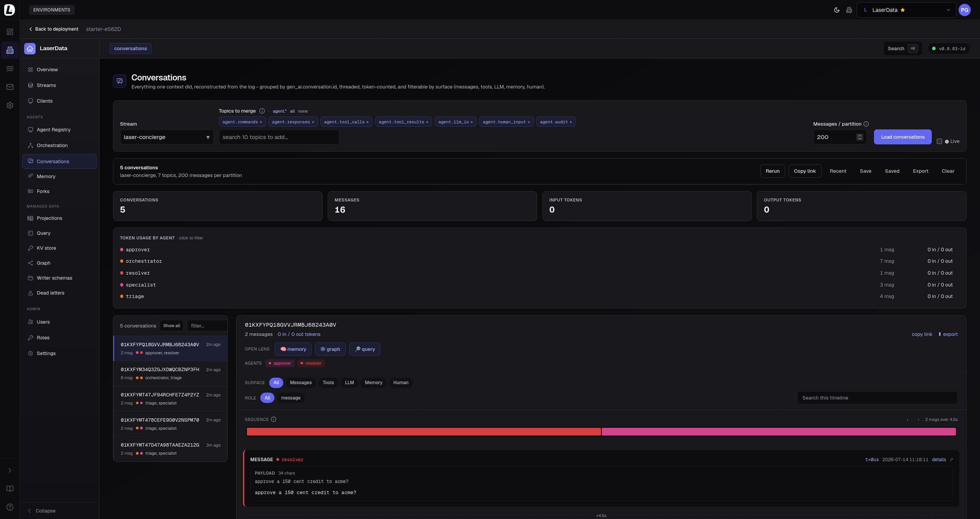Image resolution: width=980 pixels, height=519 pixels.
Task: Focus Search this timeline field
Action: click(x=877, y=398)
